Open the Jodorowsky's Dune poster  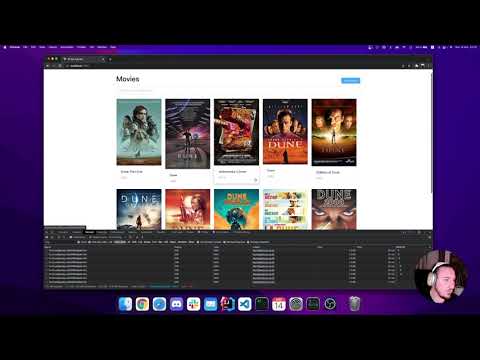tap(236, 132)
